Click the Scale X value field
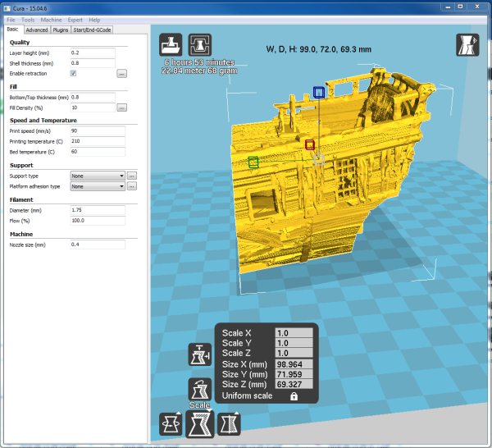Viewport: 492px width, 448px height. point(294,333)
